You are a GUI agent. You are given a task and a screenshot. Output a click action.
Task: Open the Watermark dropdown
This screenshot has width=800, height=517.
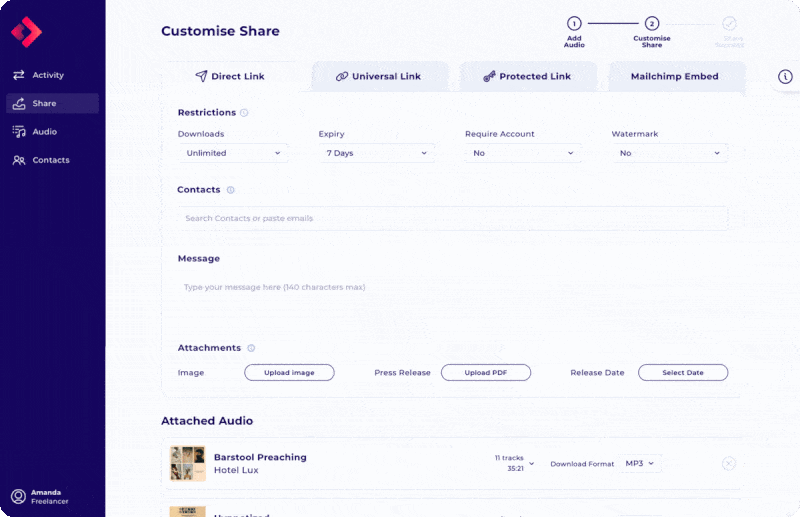click(x=669, y=153)
